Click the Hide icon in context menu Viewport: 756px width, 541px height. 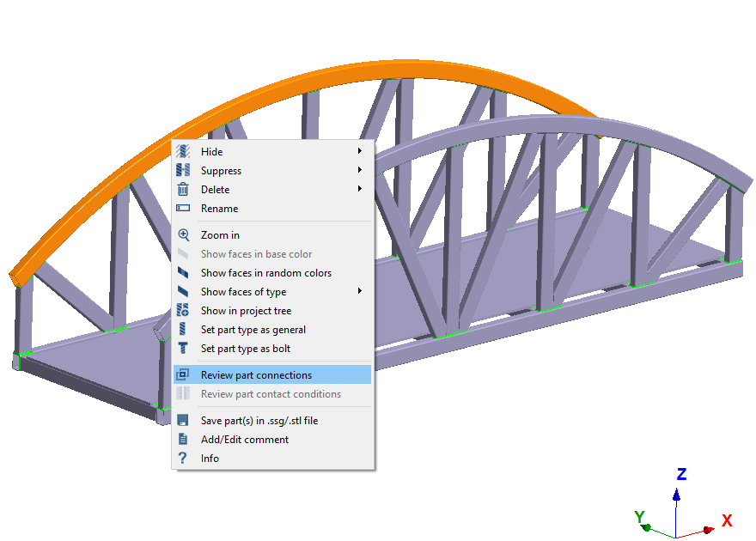pos(182,152)
